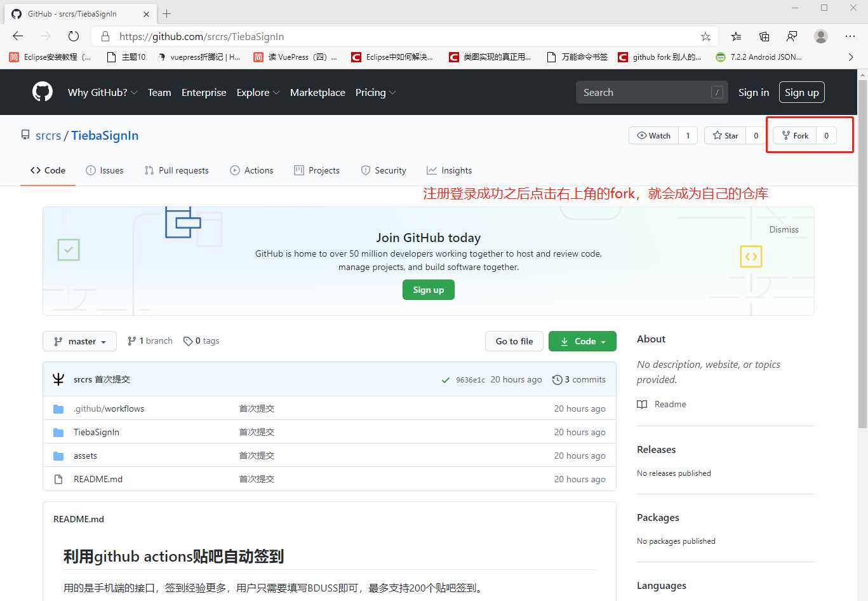Image resolution: width=868 pixels, height=601 pixels.
Task: Click the header Sign up button
Action: point(802,92)
